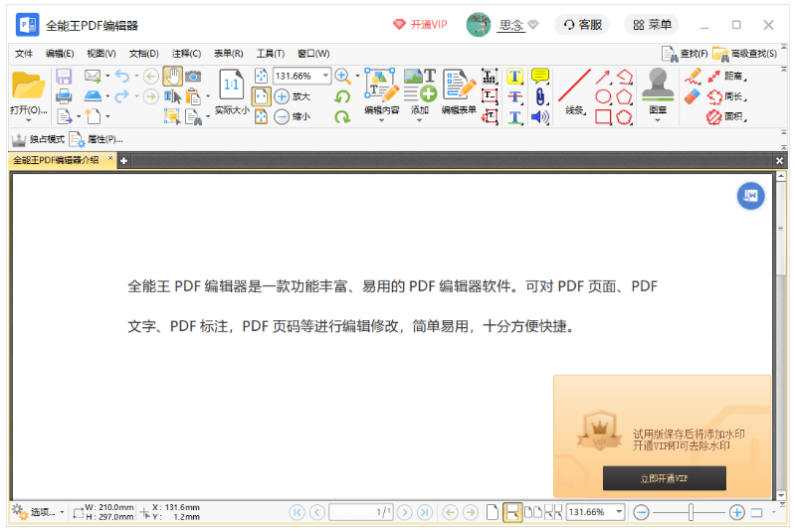This screenshot has width=796, height=532.
Task: Click the 客服 customer service button
Action: point(583,25)
